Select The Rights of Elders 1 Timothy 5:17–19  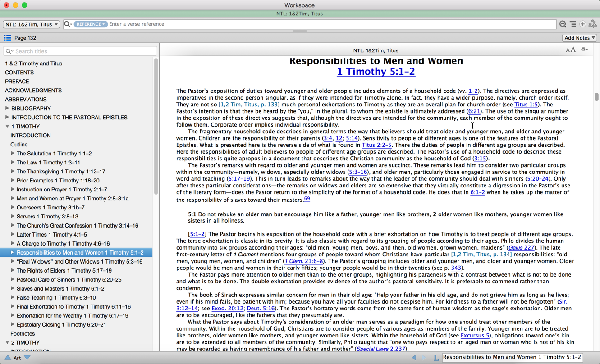point(64,271)
